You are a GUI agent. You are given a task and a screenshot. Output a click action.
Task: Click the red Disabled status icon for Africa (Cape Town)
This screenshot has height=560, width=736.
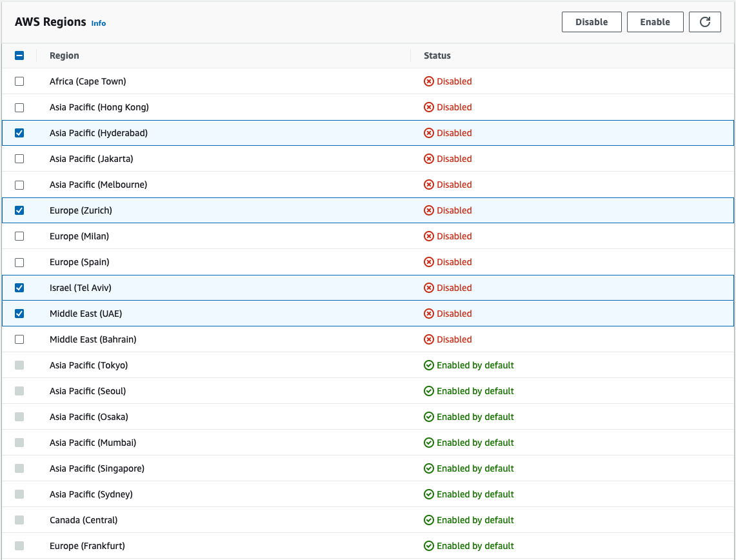428,81
